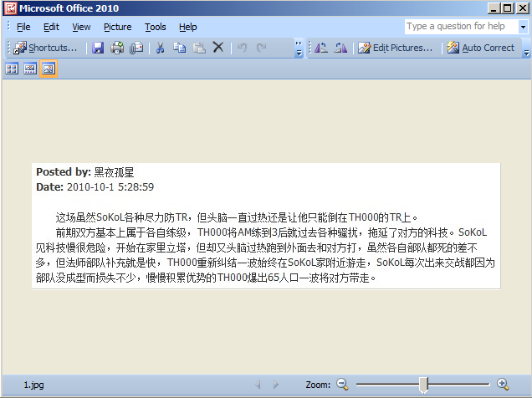Click the Zoom in magnifier icon
Image resolution: width=532 pixels, height=398 pixels.
[x=503, y=384]
